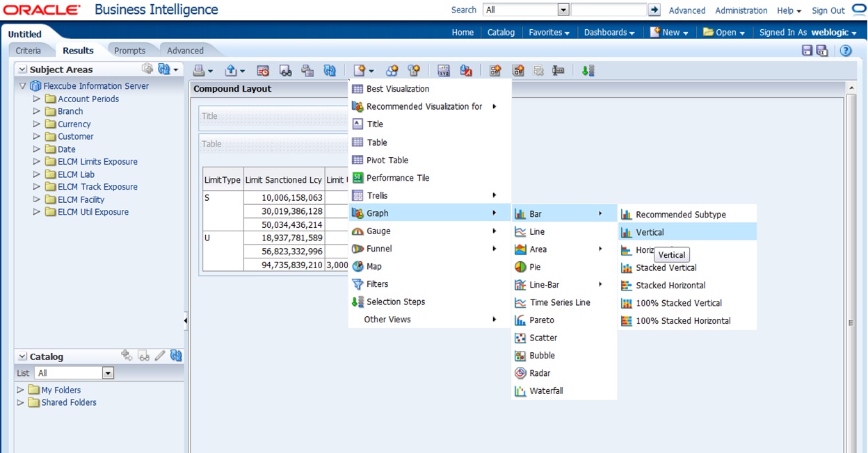Click the New Group icon
Image resolution: width=868 pixels, height=453 pixels.
coord(392,70)
